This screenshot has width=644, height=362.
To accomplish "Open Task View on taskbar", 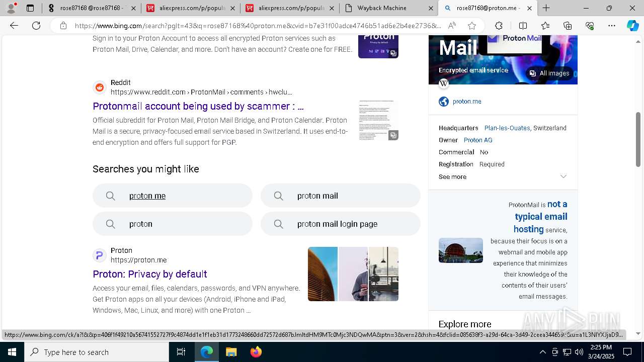I will pyautogui.click(x=181, y=352).
